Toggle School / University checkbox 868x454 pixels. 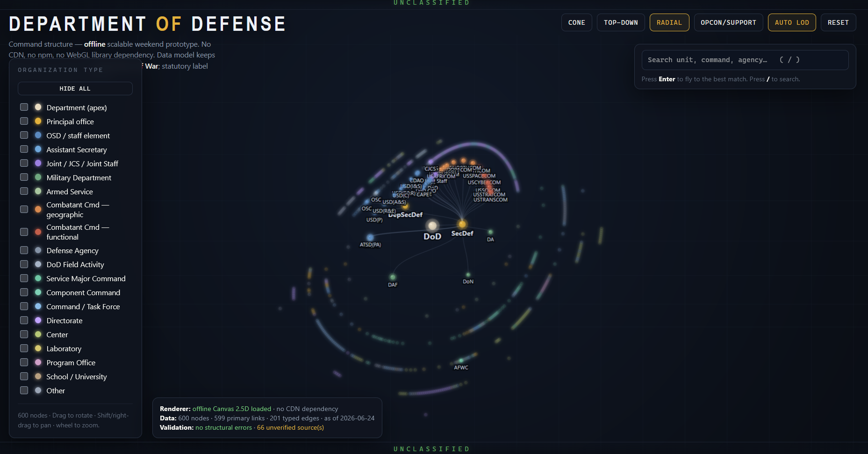click(x=24, y=376)
